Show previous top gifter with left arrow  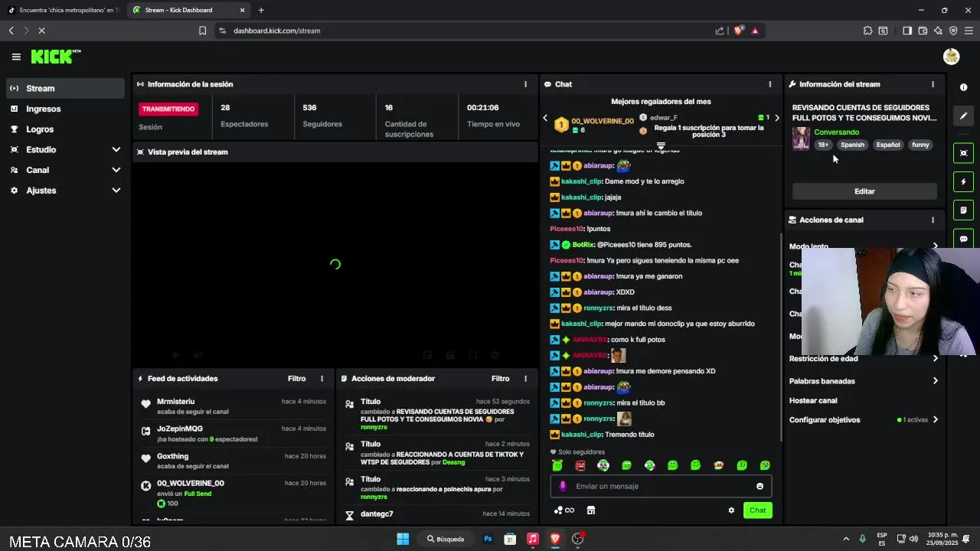pos(545,118)
